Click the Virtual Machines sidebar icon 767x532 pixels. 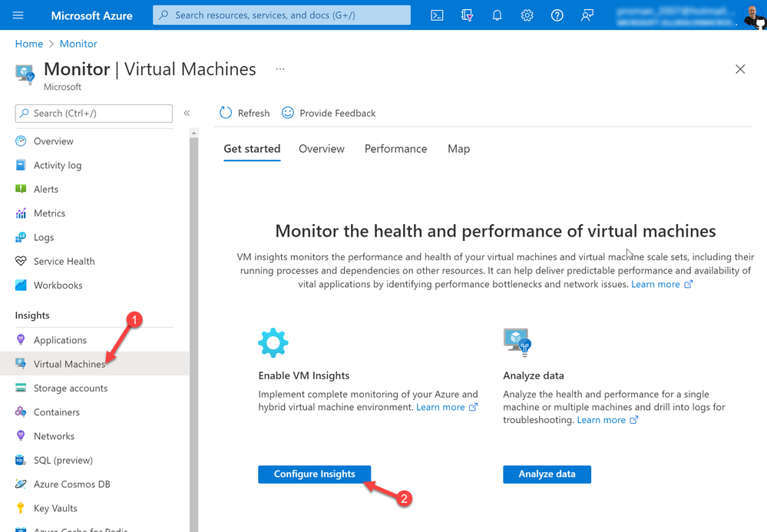point(21,363)
